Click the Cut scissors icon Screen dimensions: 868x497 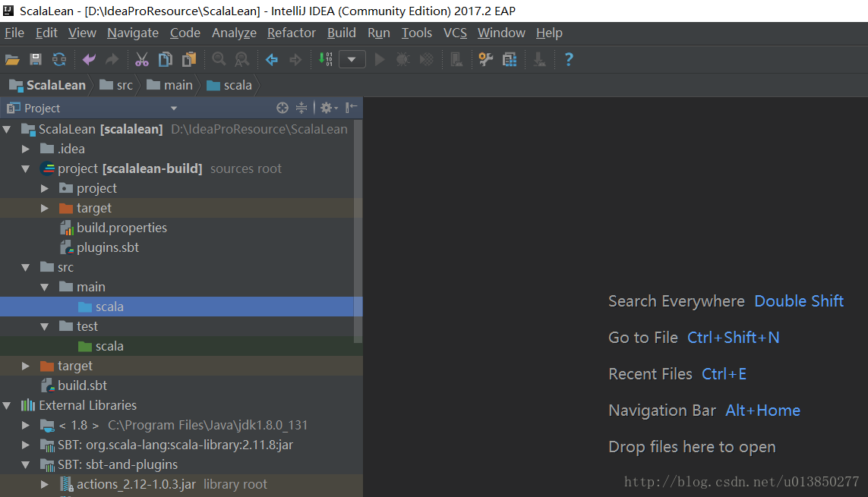coord(142,59)
